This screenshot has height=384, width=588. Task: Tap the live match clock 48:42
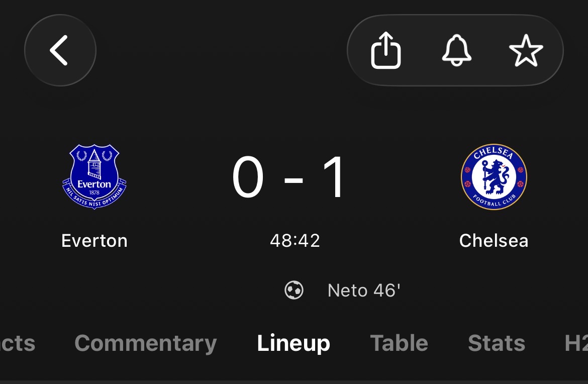(x=295, y=241)
